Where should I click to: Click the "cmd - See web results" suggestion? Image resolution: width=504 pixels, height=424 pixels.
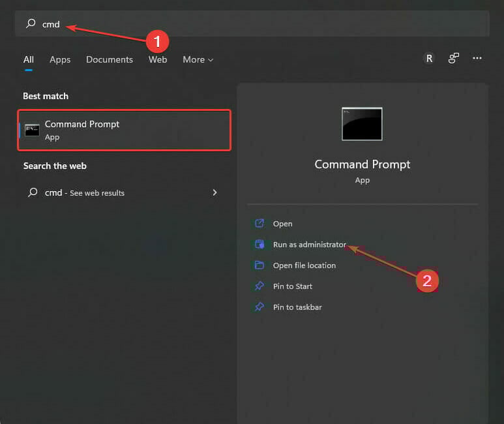click(85, 193)
